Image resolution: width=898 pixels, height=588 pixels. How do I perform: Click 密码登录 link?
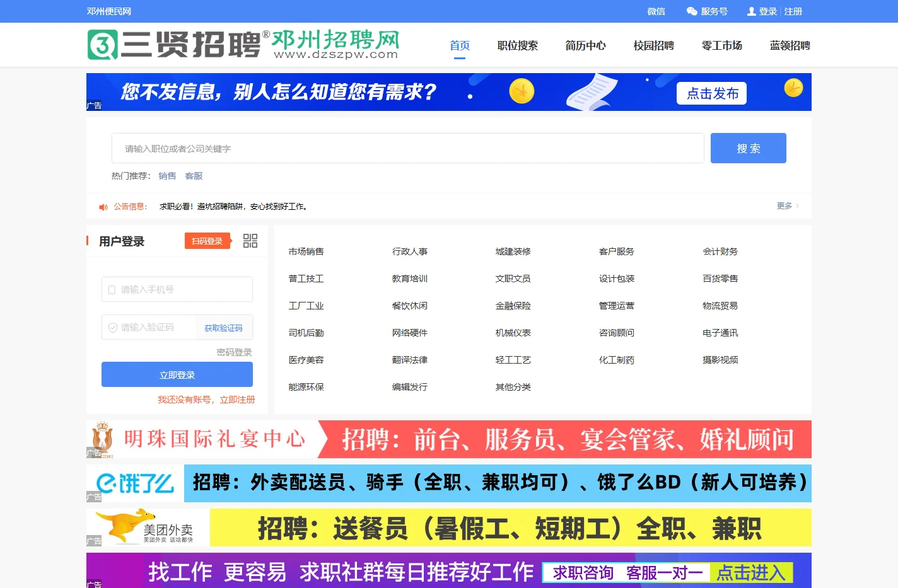click(x=235, y=352)
